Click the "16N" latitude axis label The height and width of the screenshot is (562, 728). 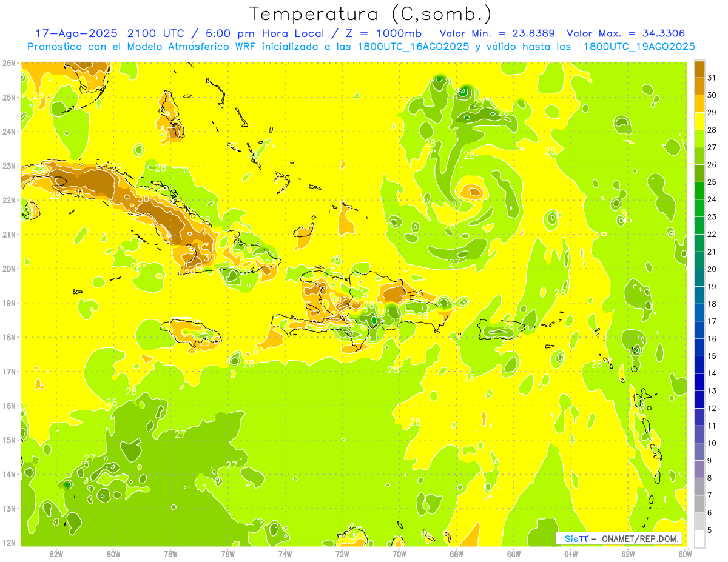8,406
